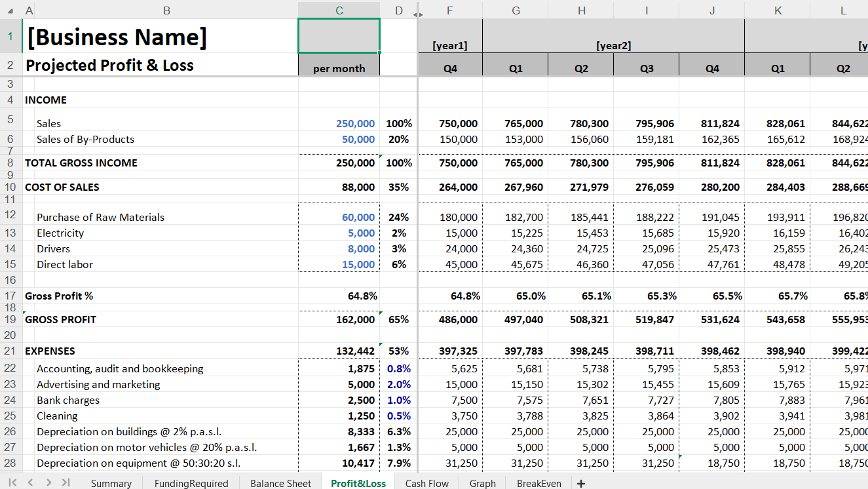Open the Summary sheet tab
The height and width of the screenshot is (489, 868).
pyautogui.click(x=111, y=483)
